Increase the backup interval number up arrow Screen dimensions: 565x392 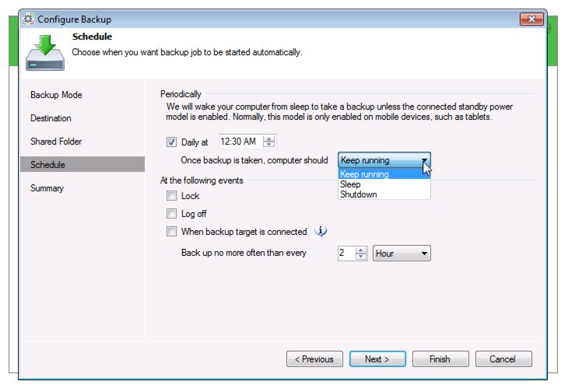tap(360, 250)
